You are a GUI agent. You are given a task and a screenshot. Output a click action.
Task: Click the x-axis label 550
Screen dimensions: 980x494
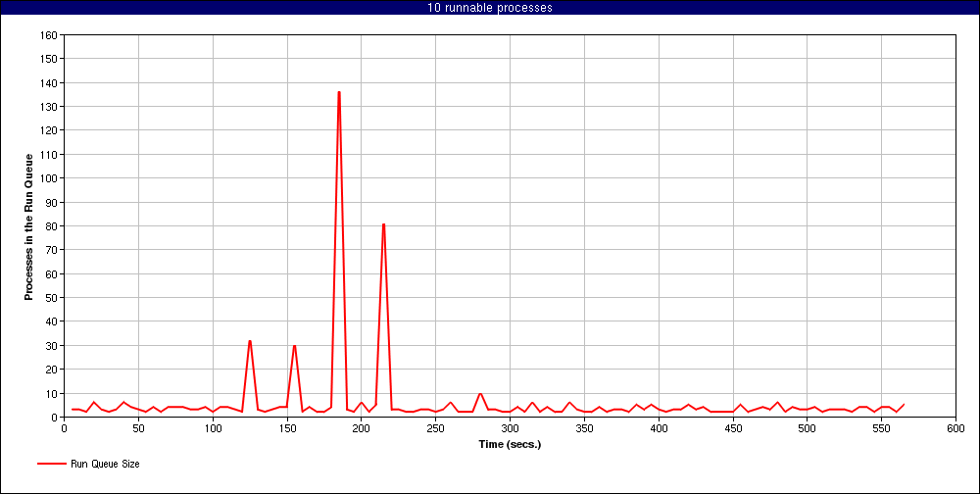tap(881, 428)
